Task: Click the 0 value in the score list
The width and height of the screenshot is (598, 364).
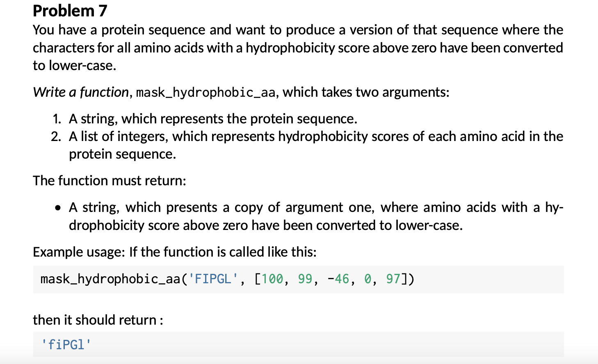Action: [x=367, y=279]
